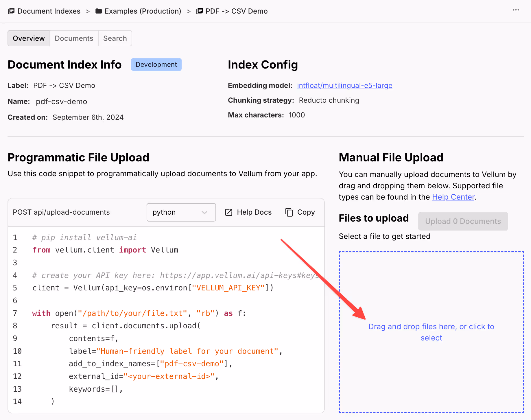
Task: Click the Examples (Production) folder icon
Action: tap(99, 11)
